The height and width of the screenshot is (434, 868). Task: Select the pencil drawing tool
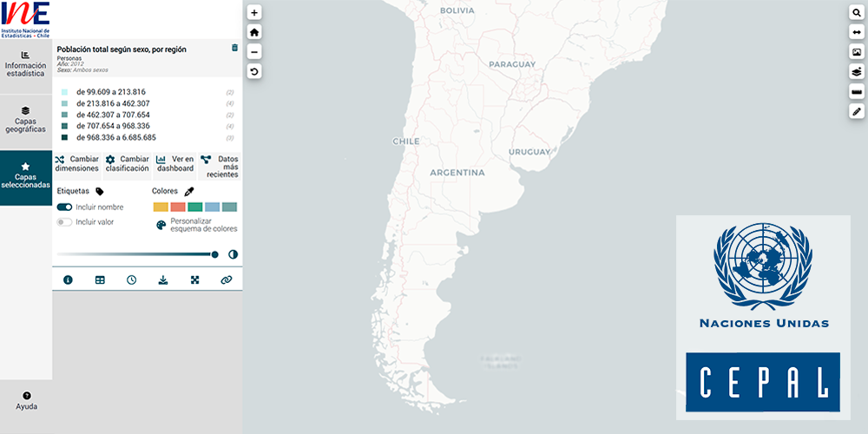(857, 111)
